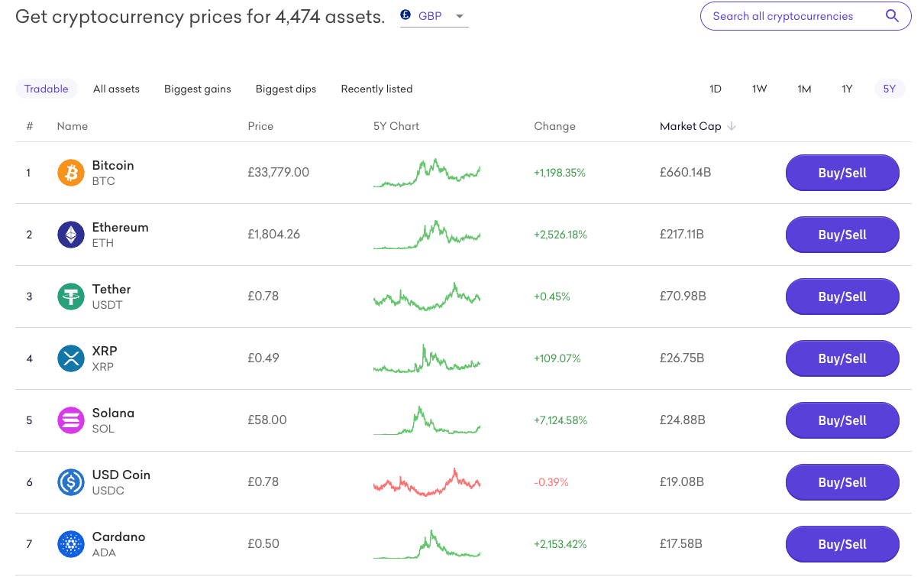This screenshot has width=924, height=577.
Task: Click the Tether coin icon
Action: click(x=71, y=297)
